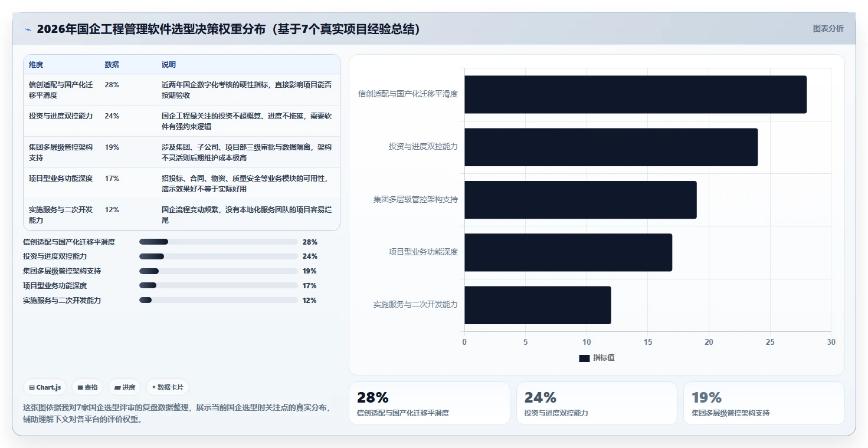This screenshot has height=448, width=868.
Task: Click the 28% value in the table
Action: [x=112, y=85]
